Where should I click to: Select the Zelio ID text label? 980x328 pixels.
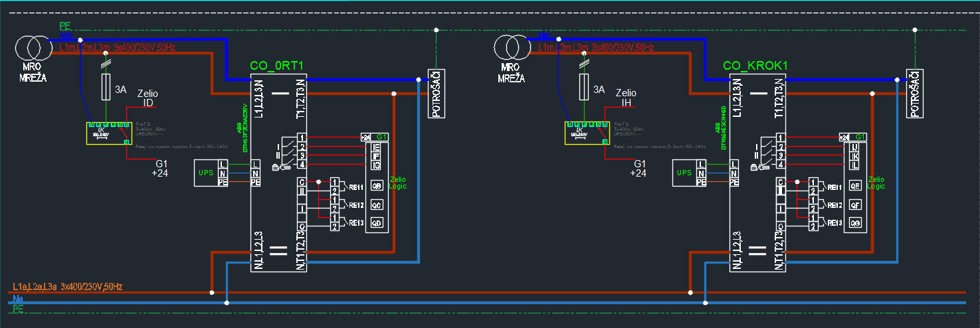[147, 98]
